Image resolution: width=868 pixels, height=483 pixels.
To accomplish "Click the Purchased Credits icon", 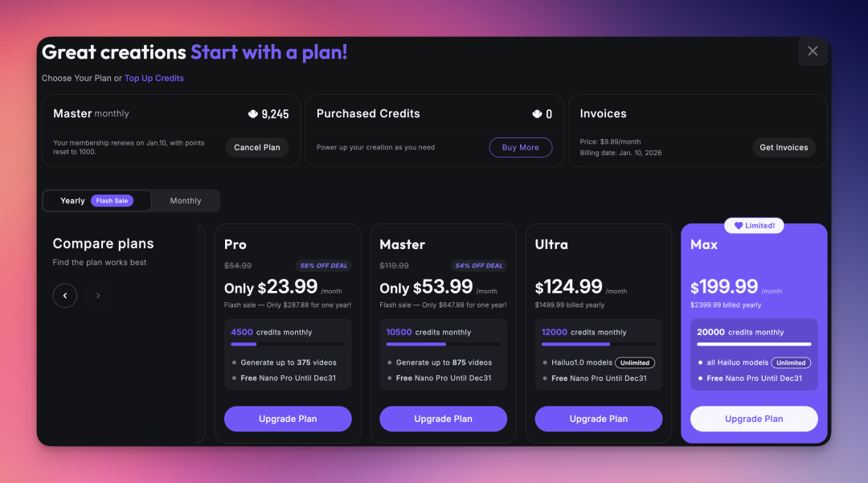I will (538, 114).
